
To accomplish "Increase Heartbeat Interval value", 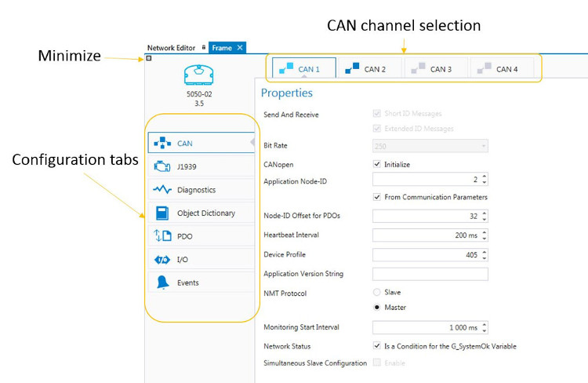I will 485,232.
